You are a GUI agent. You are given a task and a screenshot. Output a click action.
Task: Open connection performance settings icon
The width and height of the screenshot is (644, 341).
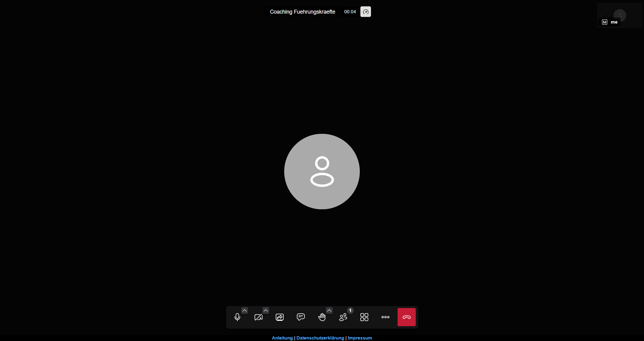(x=366, y=12)
